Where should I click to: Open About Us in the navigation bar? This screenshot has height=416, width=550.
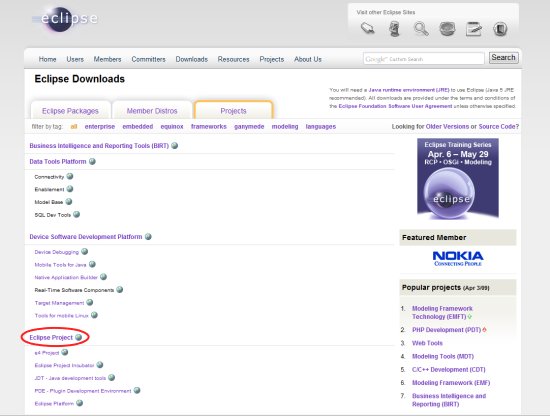tap(308, 59)
